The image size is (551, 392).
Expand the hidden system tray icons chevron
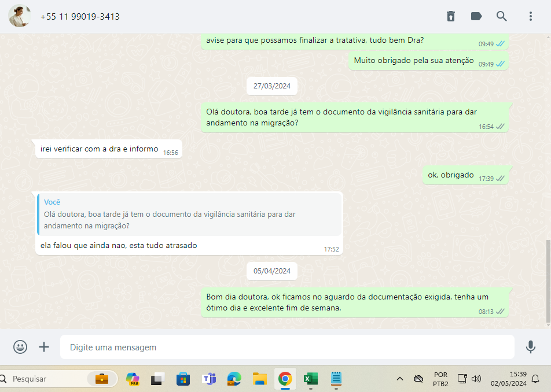(x=399, y=379)
